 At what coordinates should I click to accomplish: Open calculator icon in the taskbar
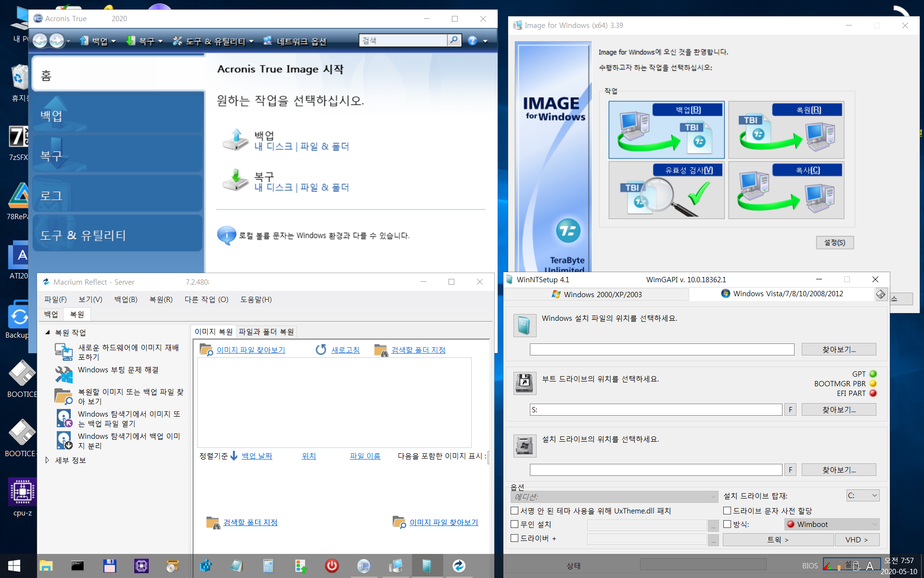pos(268,566)
